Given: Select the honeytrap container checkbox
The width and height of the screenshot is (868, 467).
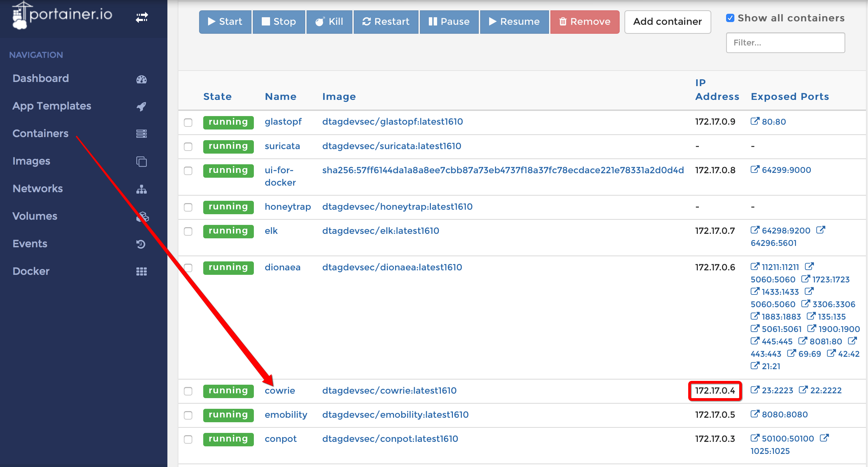Looking at the screenshot, I should click(x=188, y=207).
